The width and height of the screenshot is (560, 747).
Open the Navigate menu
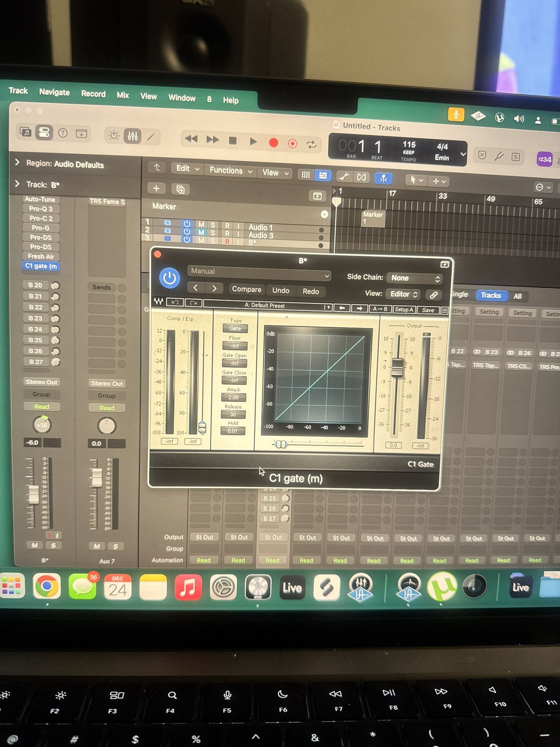[x=54, y=92]
